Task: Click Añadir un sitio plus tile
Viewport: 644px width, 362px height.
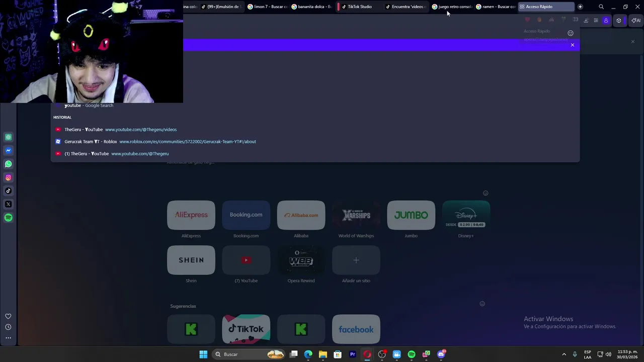Action: [356, 260]
